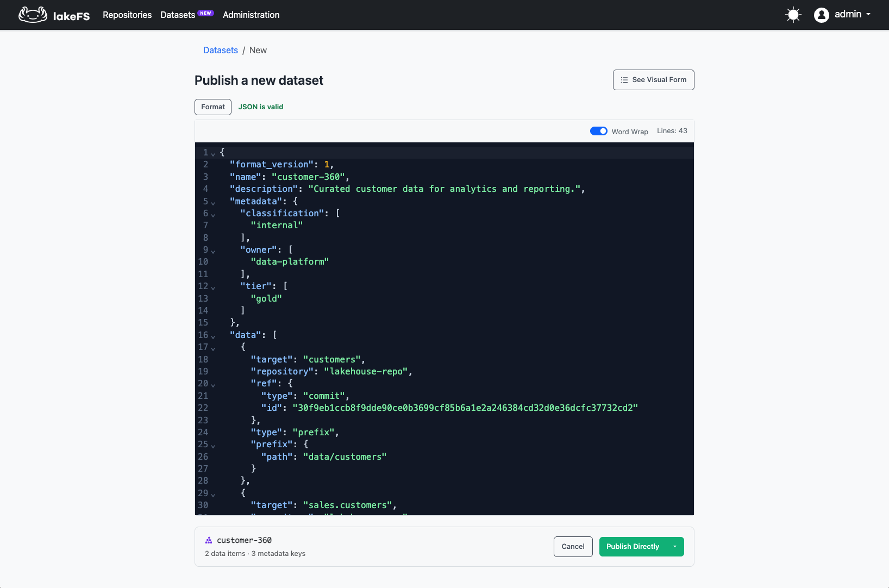Click the "commit" type value on line 21

[x=324, y=396]
